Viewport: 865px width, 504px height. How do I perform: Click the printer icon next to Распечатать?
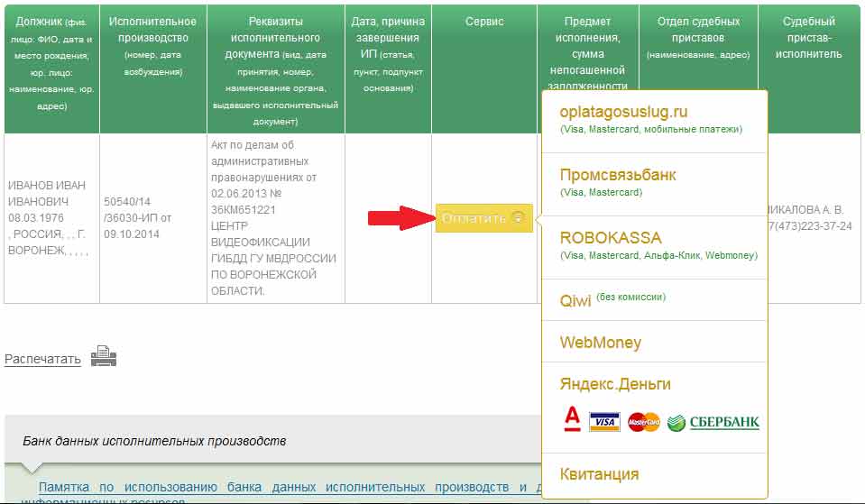pos(104,357)
